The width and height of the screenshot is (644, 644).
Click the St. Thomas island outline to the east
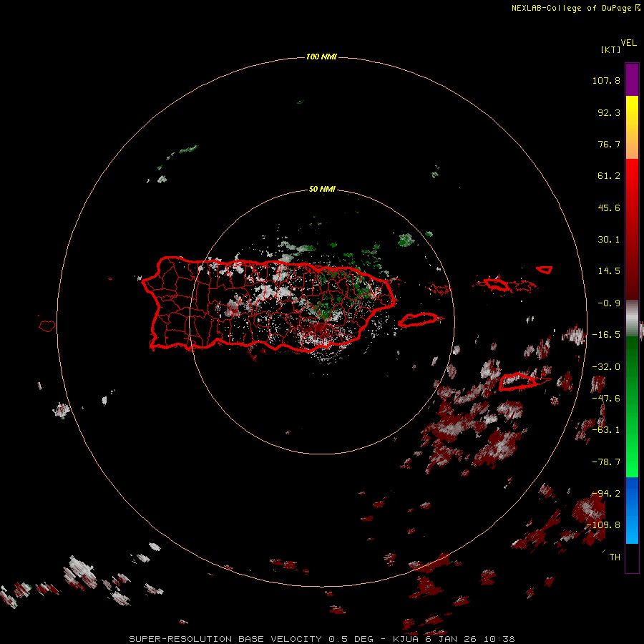click(x=496, y=284)
